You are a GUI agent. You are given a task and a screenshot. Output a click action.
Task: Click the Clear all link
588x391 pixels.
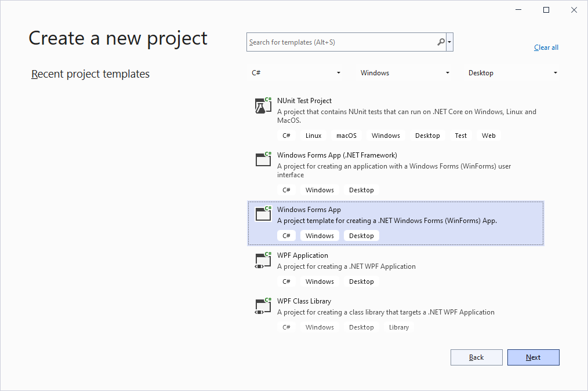[x=546, y=47]
